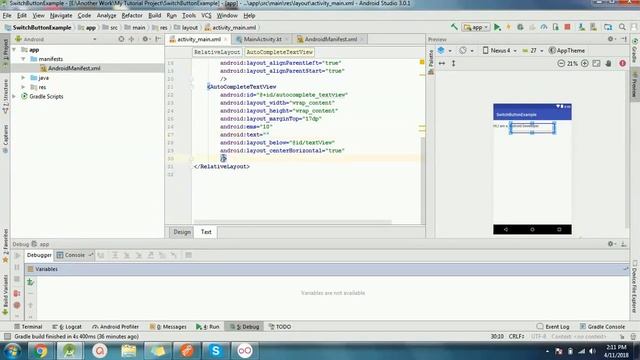Run the app with green play icon
The height and width of the screenshot is (360, 640).
[497, 27]
